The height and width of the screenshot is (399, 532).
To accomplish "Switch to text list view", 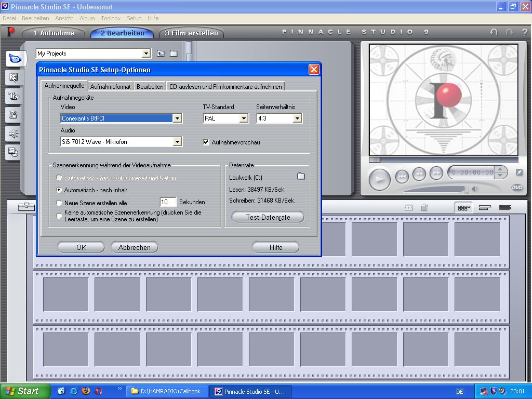I will (505, 208).
